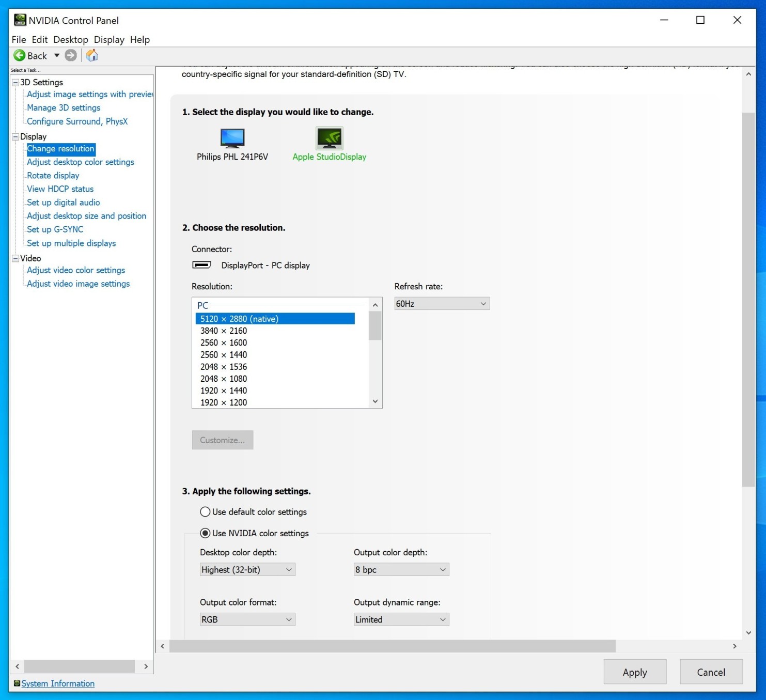Click main pane horizontal scroll-right arrow

734,646
